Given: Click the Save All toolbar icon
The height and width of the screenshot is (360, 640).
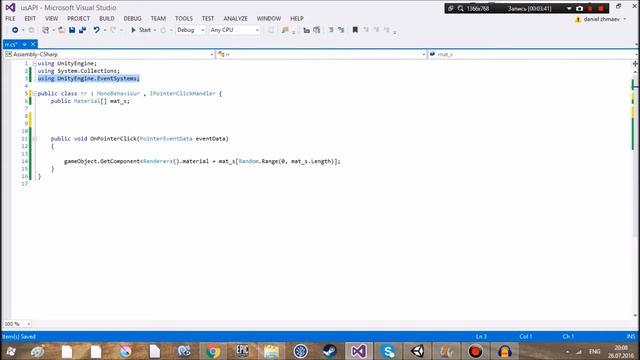Looking at the screenshot, I should coord(82,30).
